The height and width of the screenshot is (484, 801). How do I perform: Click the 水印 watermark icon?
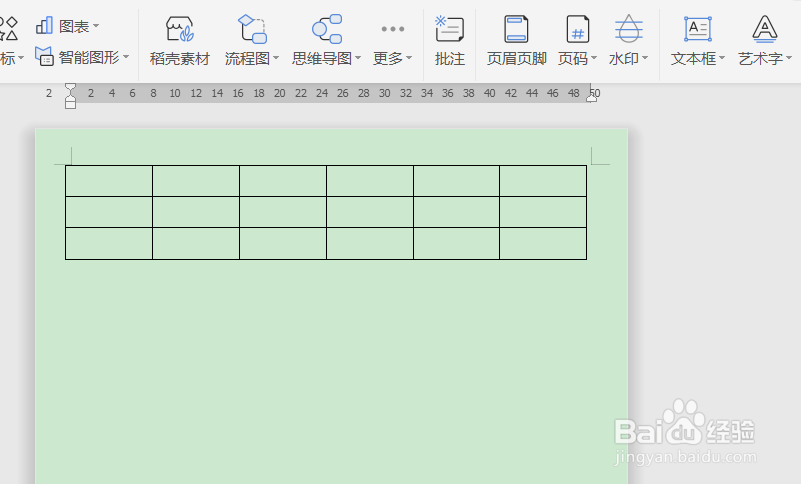pyautogui.click(x=628, y=29)
